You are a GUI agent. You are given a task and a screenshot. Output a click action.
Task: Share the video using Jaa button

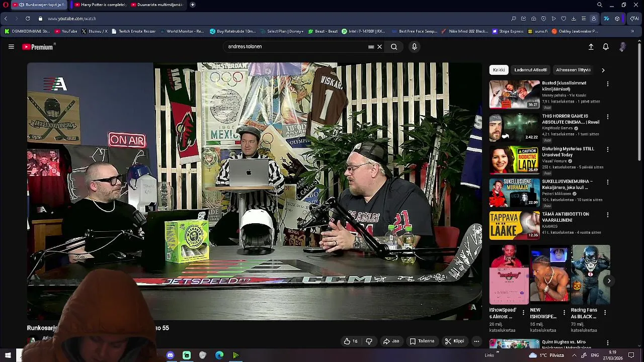pos(391,341)
